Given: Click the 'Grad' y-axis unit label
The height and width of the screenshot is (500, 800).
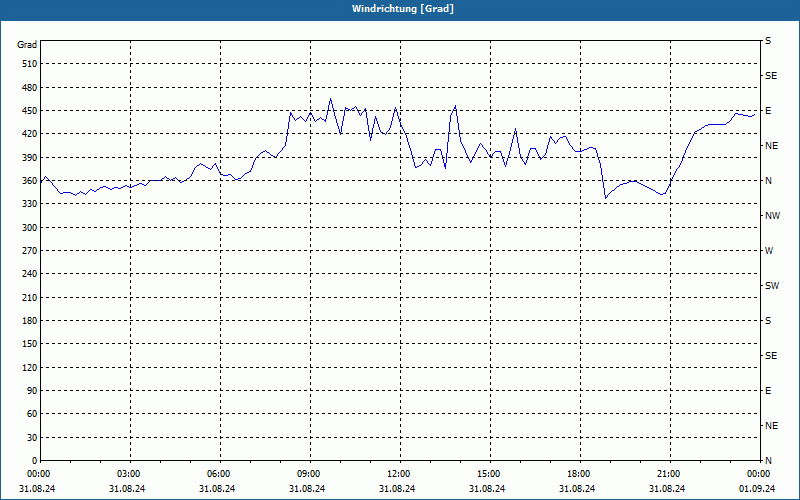Looking at the screenshot, I should click(x=27, y=45).
